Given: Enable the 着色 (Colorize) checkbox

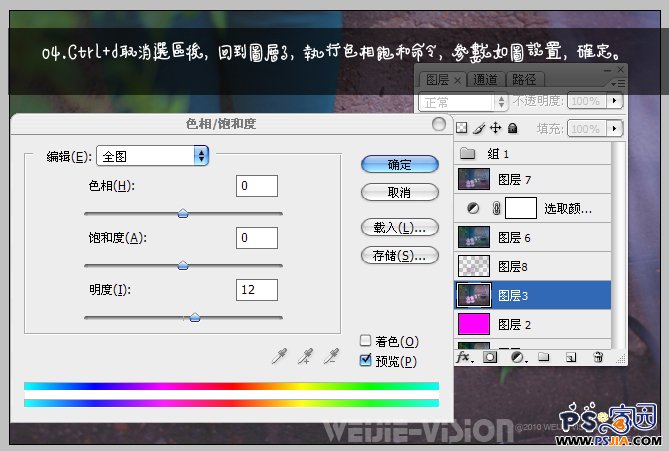Looking at the screenshot, I should coord(366,341).
